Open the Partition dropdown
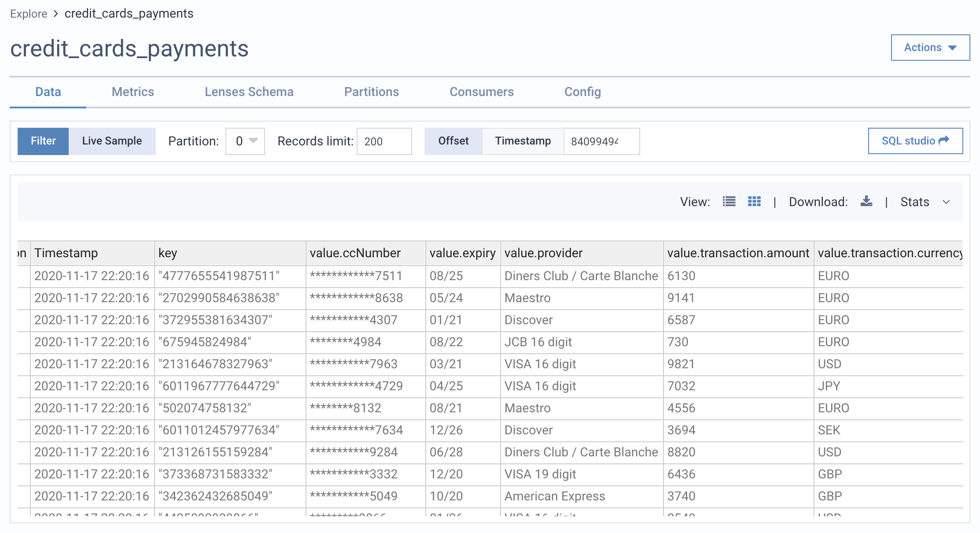The height and width of the screenshot is (533, 980). point(245,141)
